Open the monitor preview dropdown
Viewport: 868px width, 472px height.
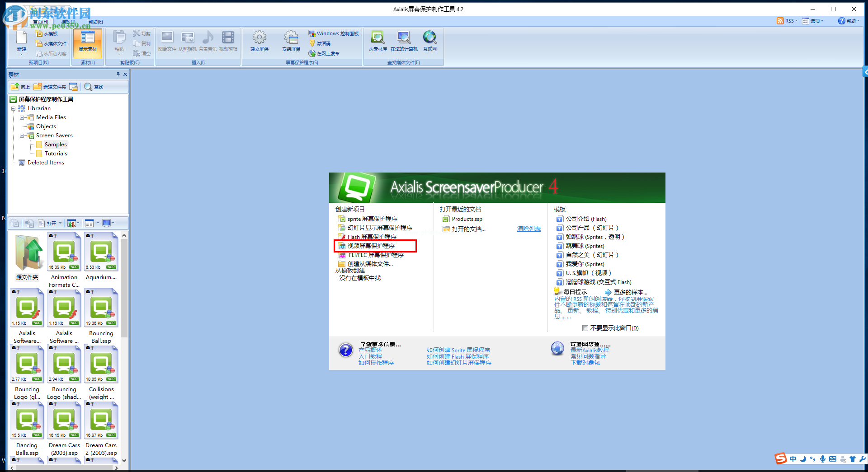pos(108,223)
